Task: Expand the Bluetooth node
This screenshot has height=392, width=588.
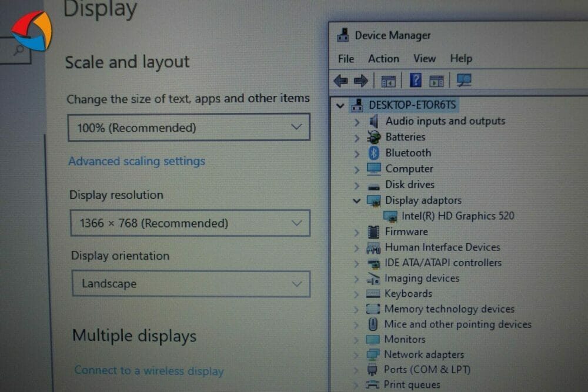Action: 357,153
